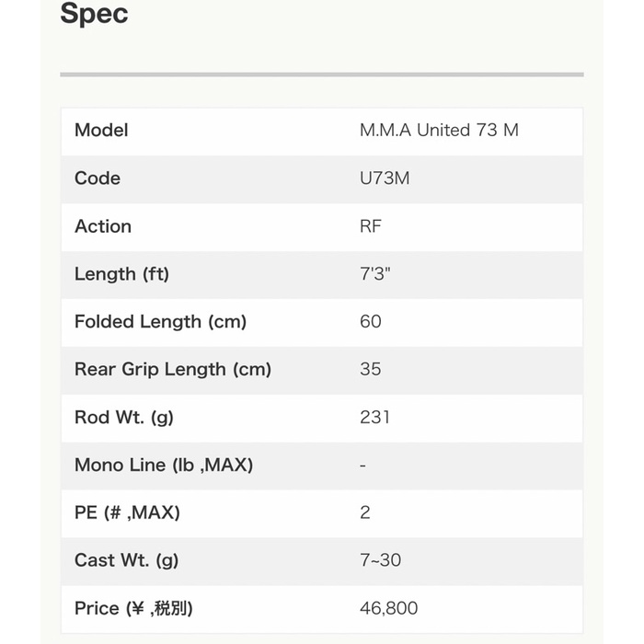Select the cast weight value 7~30
This screenshot has width=644, height=644.
click(381, 560)
